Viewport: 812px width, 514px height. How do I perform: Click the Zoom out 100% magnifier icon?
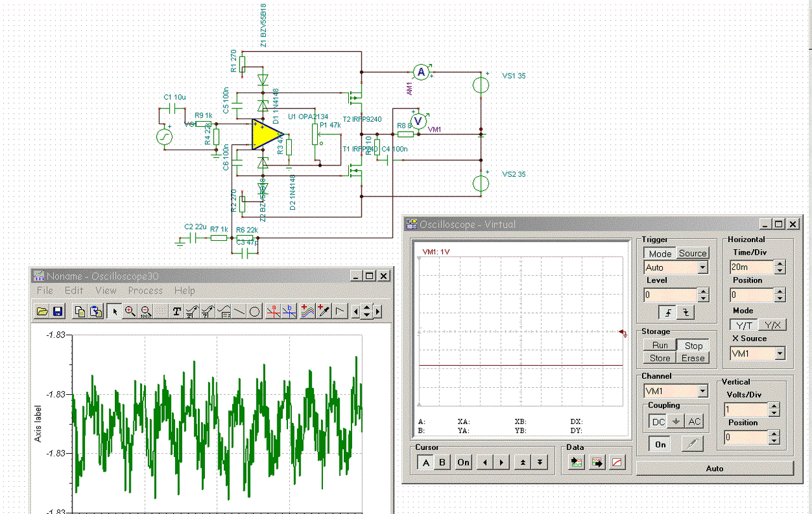(145, 311)
